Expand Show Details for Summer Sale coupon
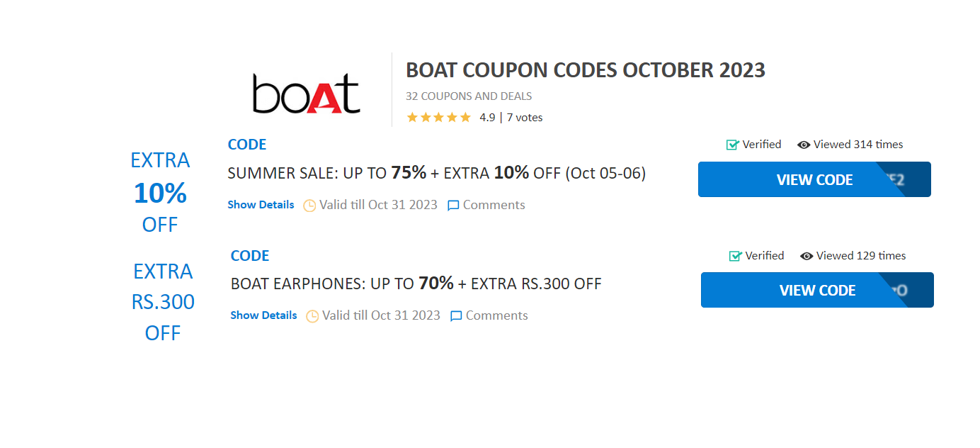This screenshot has height=448, width=980. click(x=261, y=205)
